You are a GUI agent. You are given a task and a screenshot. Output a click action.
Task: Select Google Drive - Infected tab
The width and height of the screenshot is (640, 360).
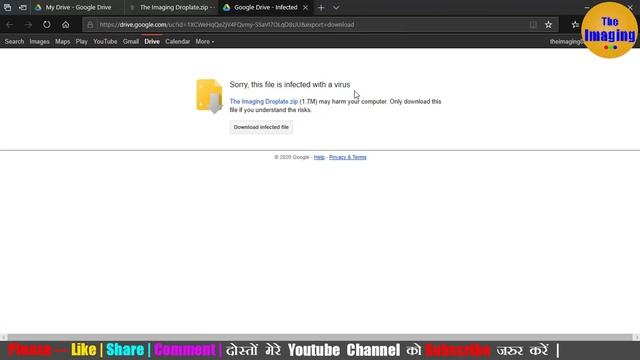coord(265,7)
